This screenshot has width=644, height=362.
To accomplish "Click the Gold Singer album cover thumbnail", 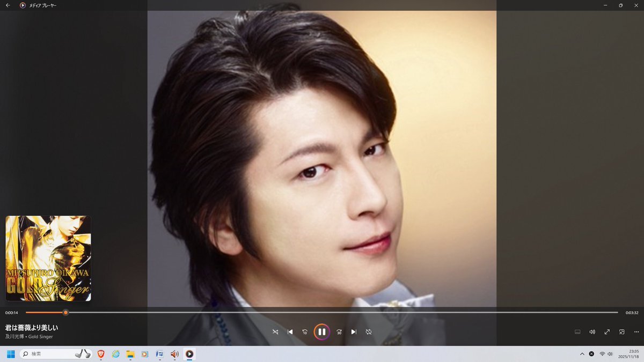I will pyautogui.click(x=48, y=258).
